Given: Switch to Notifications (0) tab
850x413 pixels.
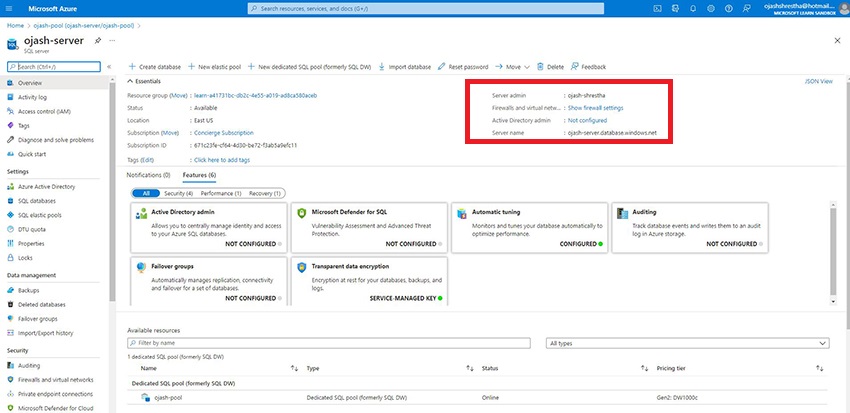Looking at the screenshot, I should [149, 175].
